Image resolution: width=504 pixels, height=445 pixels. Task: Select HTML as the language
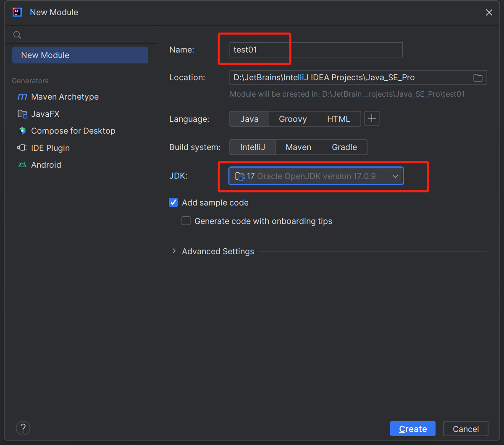tap(339, 119)
